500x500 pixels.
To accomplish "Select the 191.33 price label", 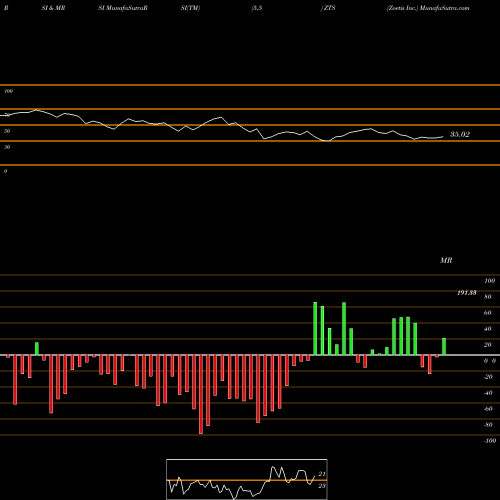I will click(466, 293).
